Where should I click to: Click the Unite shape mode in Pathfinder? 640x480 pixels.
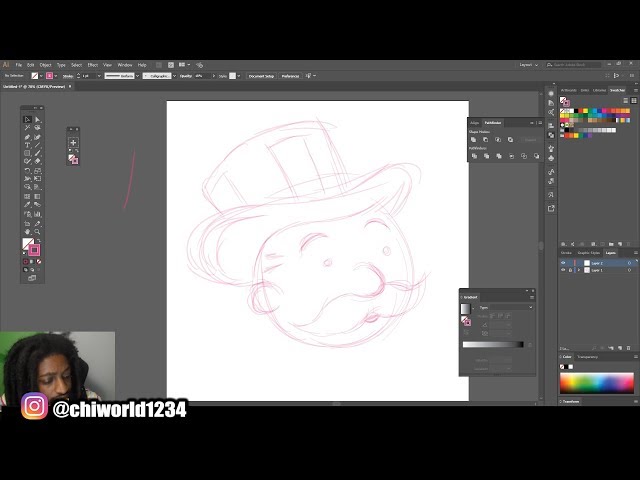click(473, 140)
